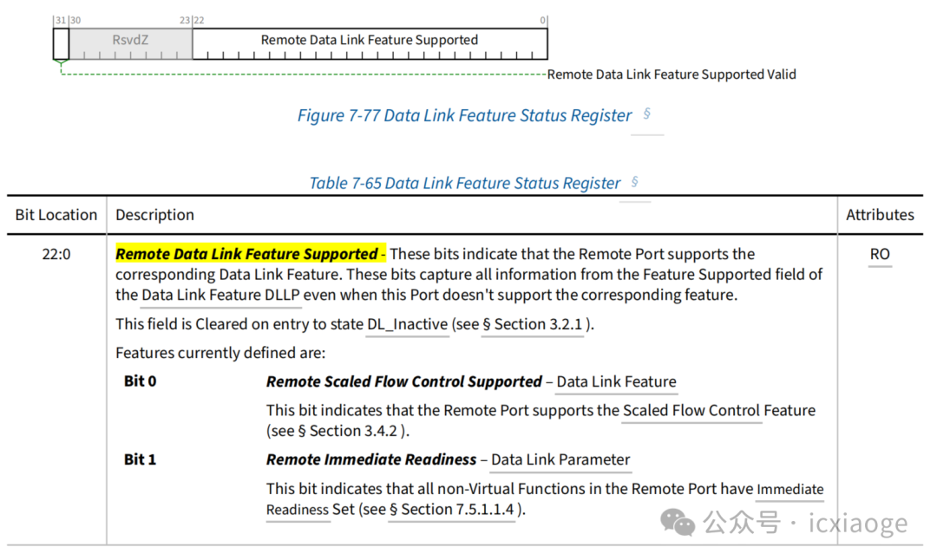
Task: Select the Bit Location column header
Action: 56,215
